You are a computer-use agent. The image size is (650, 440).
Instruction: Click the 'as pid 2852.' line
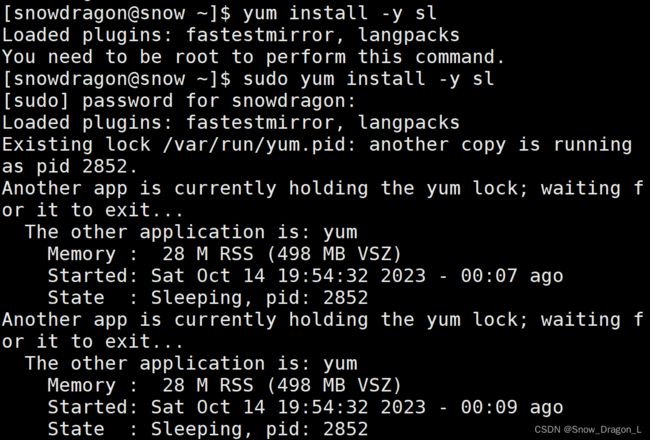pyautogui.click(x=69, y=167)
